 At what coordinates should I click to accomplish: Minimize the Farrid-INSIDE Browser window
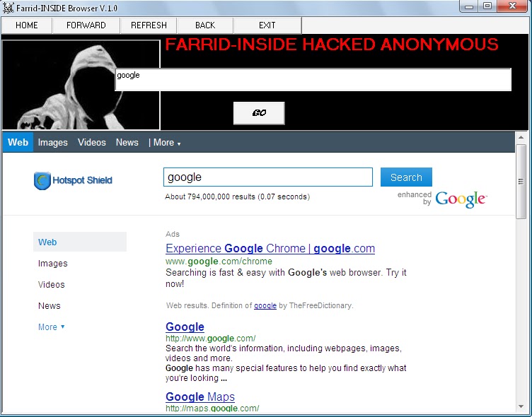tap(469, 6)
